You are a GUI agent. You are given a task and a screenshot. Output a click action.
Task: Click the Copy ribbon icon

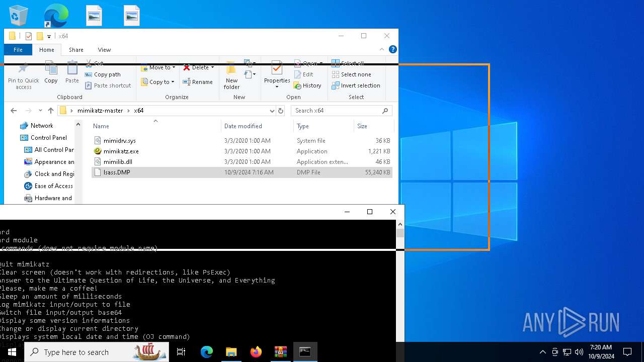(51, 72)
